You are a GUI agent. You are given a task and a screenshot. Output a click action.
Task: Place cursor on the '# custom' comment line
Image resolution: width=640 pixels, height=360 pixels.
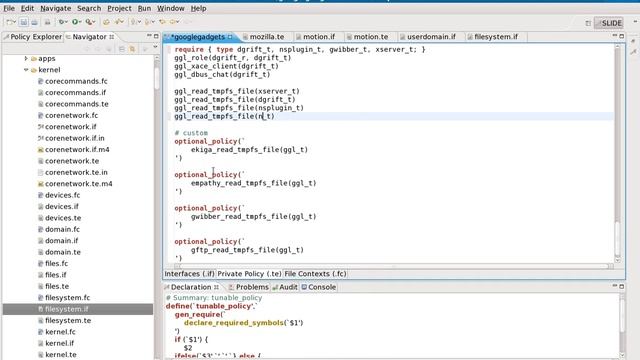(191, 133)
